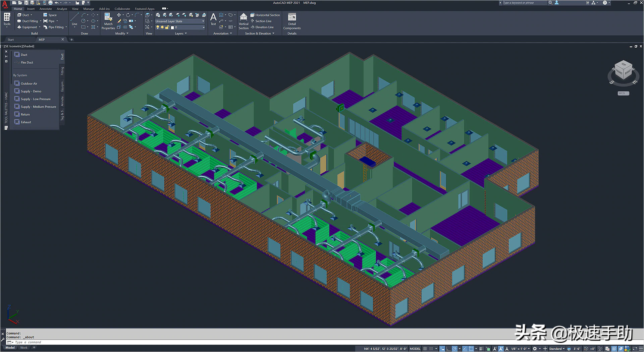Click the Space tool in Build panel
Screen dimensions: 644x352
click(x=50, y=15)
